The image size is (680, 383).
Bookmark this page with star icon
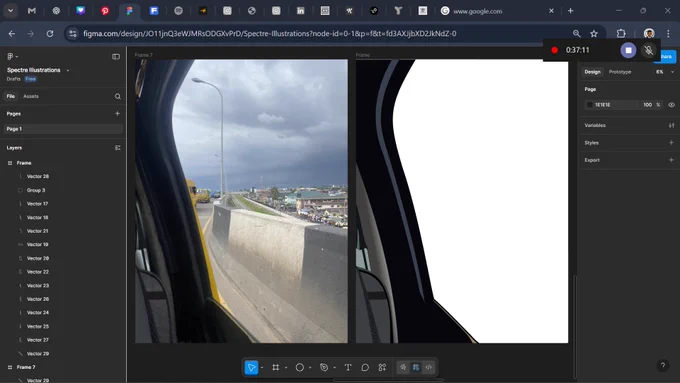pos(594,33)
